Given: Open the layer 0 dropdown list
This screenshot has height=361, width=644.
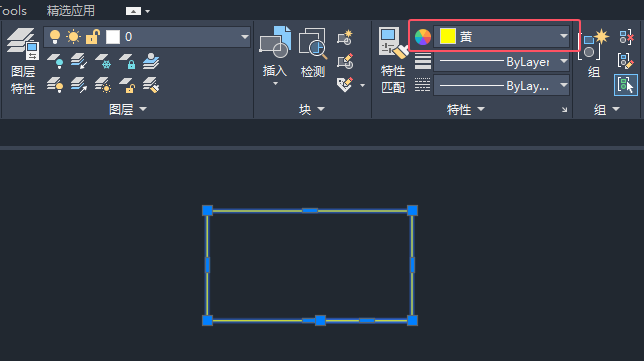Looking at the screenshot, I should pyautogui.click(x=245, y=37).
